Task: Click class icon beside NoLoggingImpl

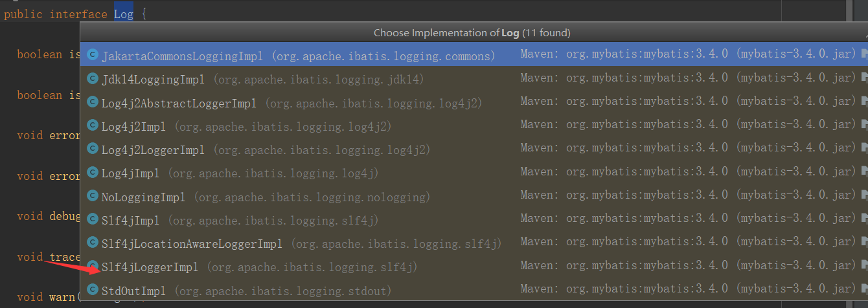Action: click(92, 196)
